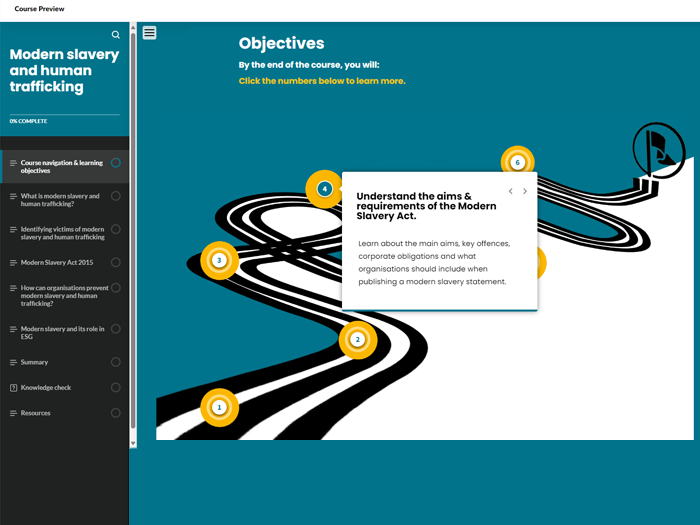Screen dimensions: 700x525
Task: Open the Modern Slavery Act 2015 lesson
Action: (65, 262)
